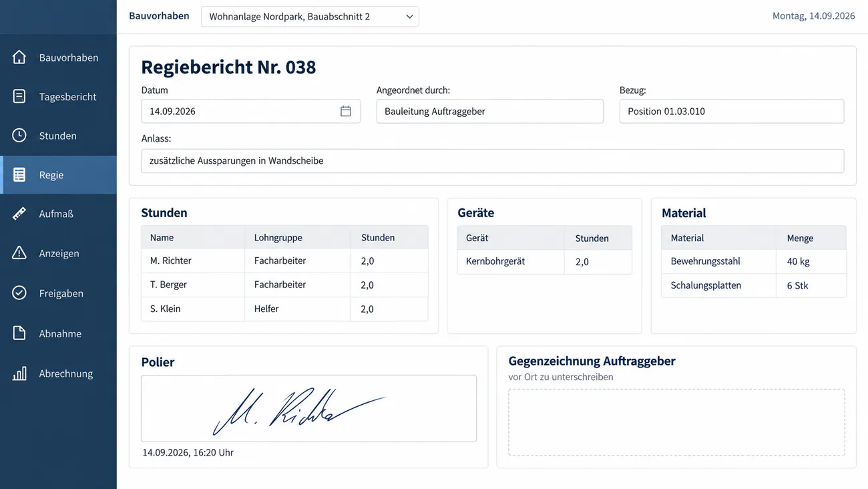Image resolution: width=868 pixels, height=489 pixels.
Task: Click the checkmark circle icon for Freigaben
Action: pos(19,293)
